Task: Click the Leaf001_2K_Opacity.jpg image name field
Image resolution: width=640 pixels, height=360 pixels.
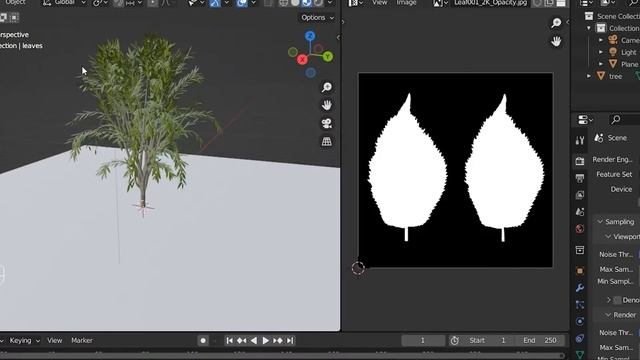Action: 491,3
